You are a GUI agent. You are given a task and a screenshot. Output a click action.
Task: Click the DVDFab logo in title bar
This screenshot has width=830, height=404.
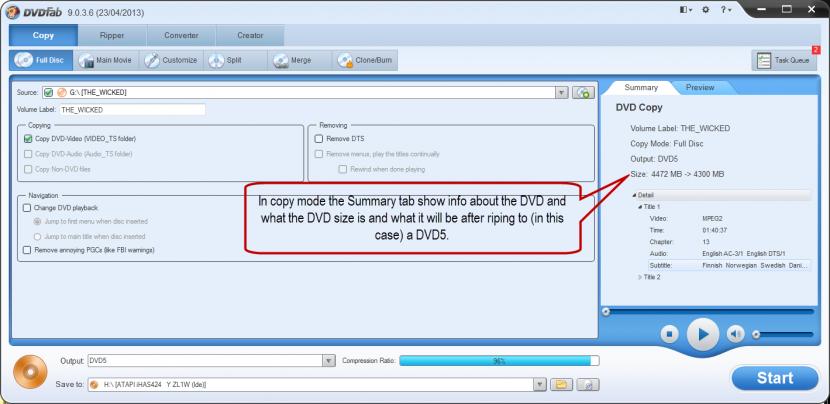coord(34,12)
